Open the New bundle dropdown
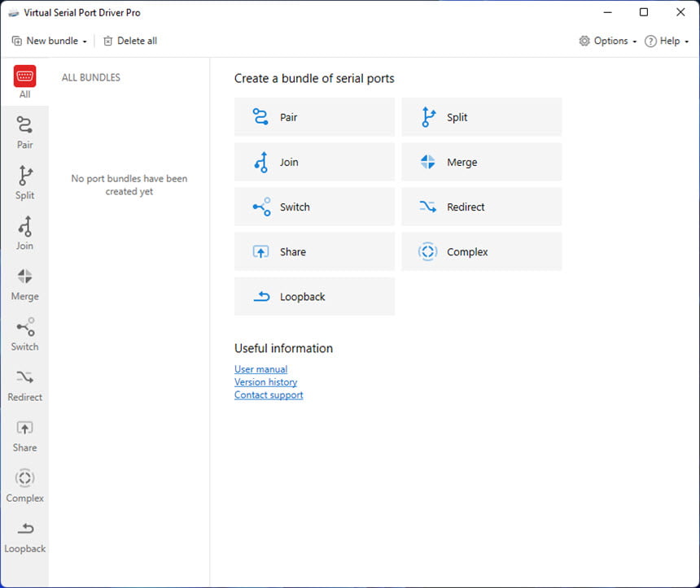This screenshot has width=700, height=588. pyautogui.click(x=49, y=41)
